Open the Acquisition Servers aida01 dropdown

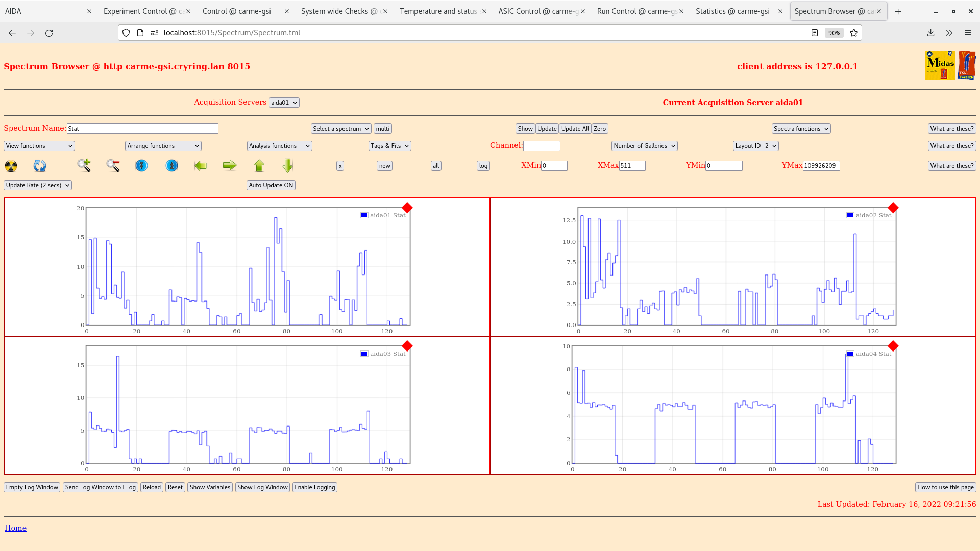click(284, 103)
